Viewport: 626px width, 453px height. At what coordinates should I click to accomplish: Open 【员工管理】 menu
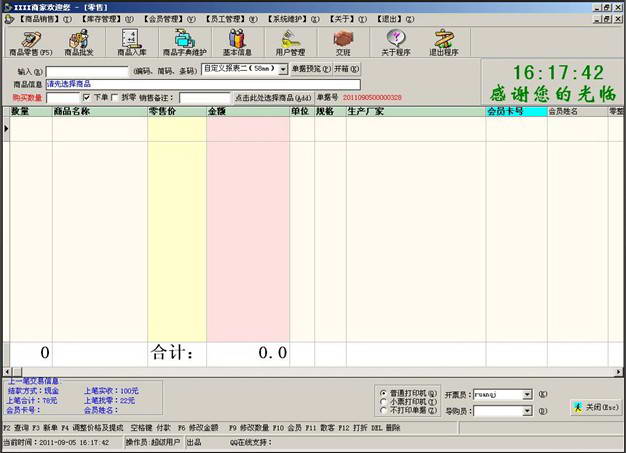[231, 19]
